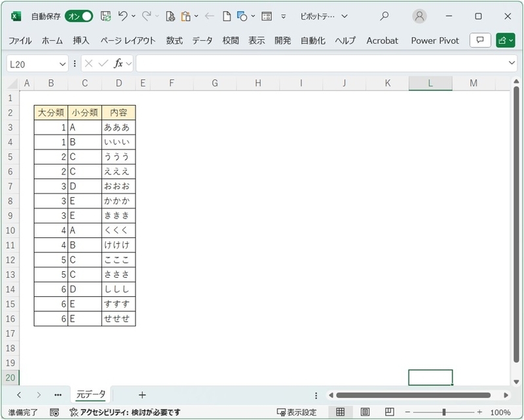Open the 挿入 tab

[x=81, y=41]
